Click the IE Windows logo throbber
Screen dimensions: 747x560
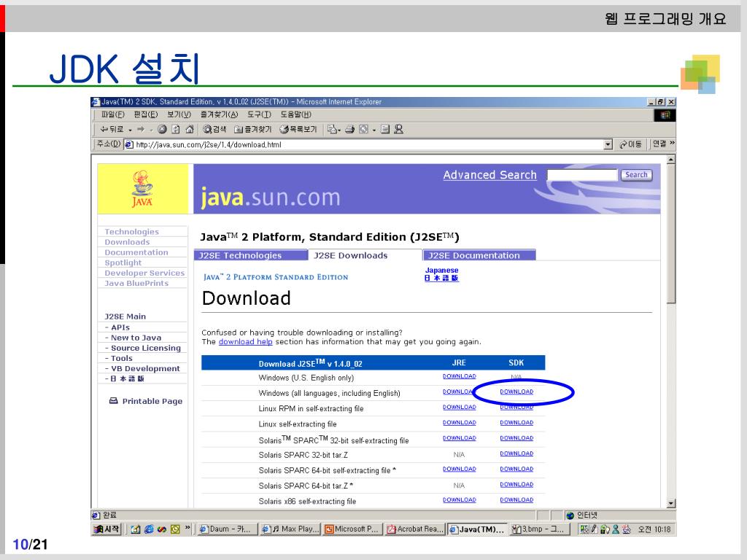pyautogui.click(x=665, y=114)
